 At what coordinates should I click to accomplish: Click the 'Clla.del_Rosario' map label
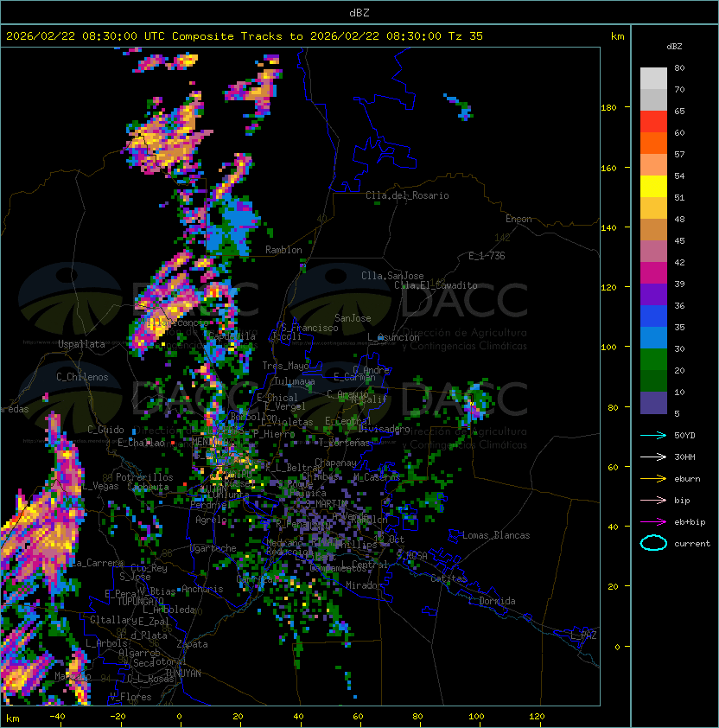coord(407,195)
